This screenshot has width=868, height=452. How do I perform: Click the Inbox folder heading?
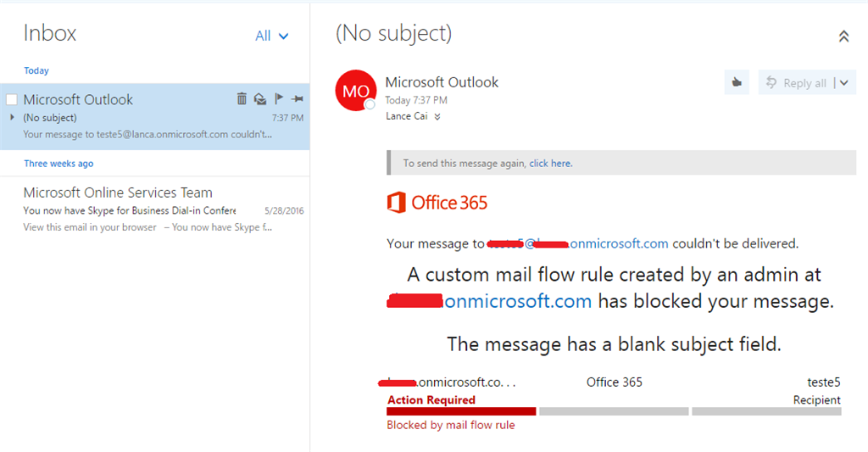tap(50, 33)
